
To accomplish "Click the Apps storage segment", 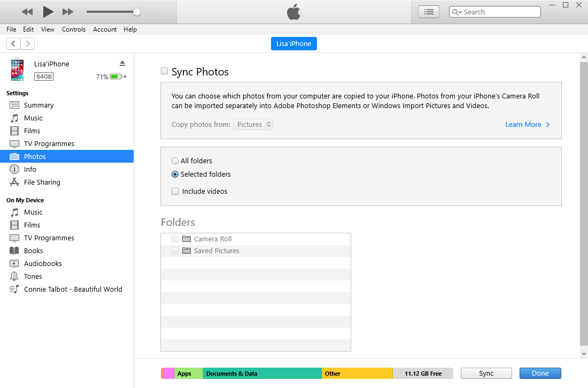I will point(188,374).
